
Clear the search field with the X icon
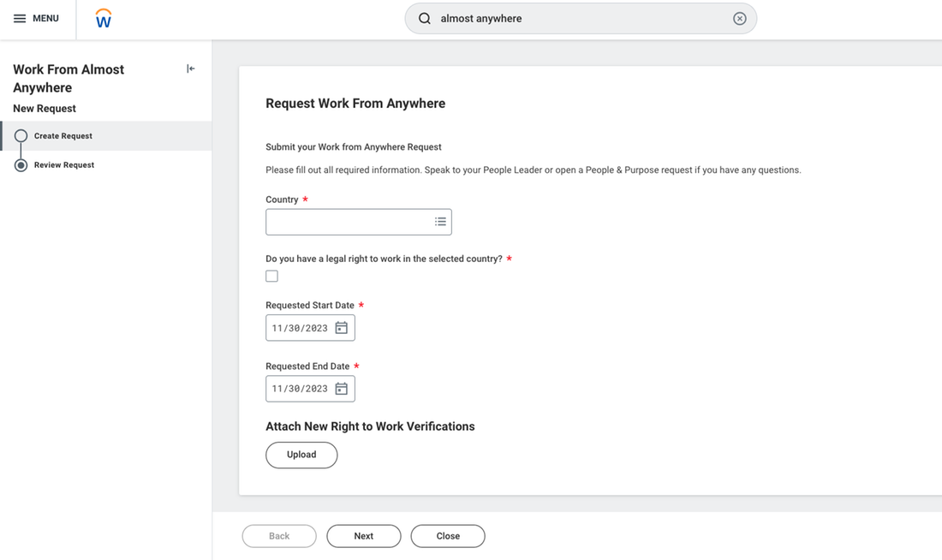pyautogui.click(x=739, y=18)
